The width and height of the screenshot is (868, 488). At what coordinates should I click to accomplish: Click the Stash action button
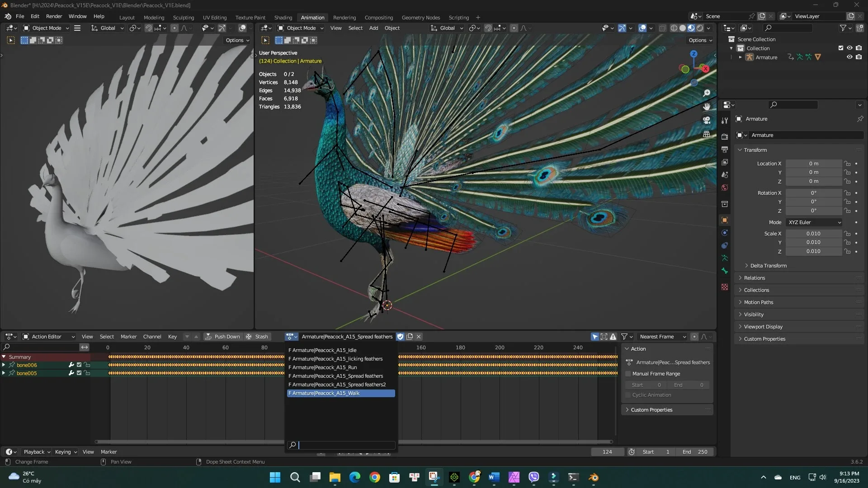click(x=261, y=336)
